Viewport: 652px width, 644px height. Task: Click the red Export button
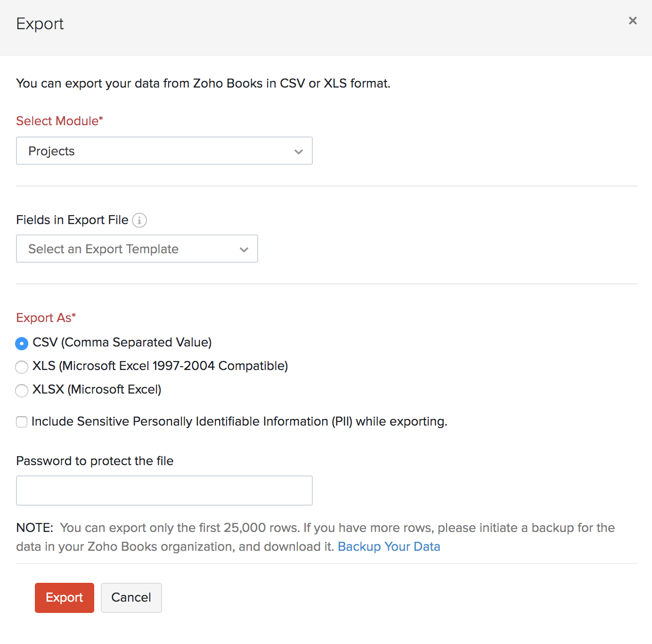[x=64, y=597]
